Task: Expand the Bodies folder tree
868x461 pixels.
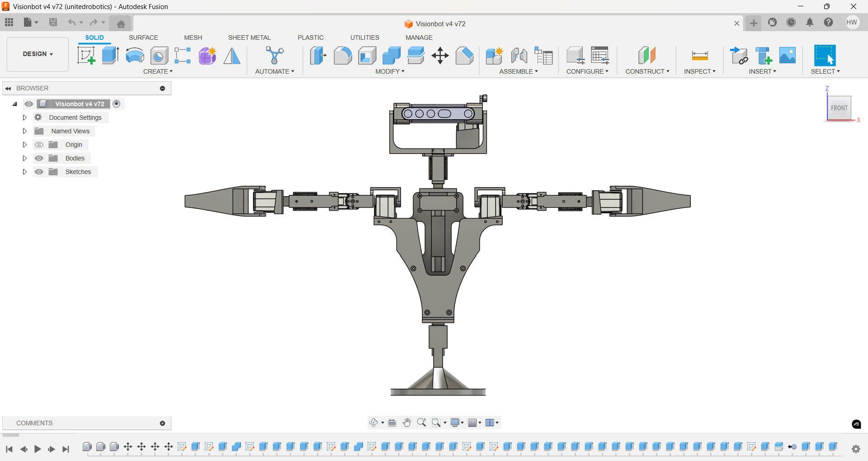Action: pos(25,158)
